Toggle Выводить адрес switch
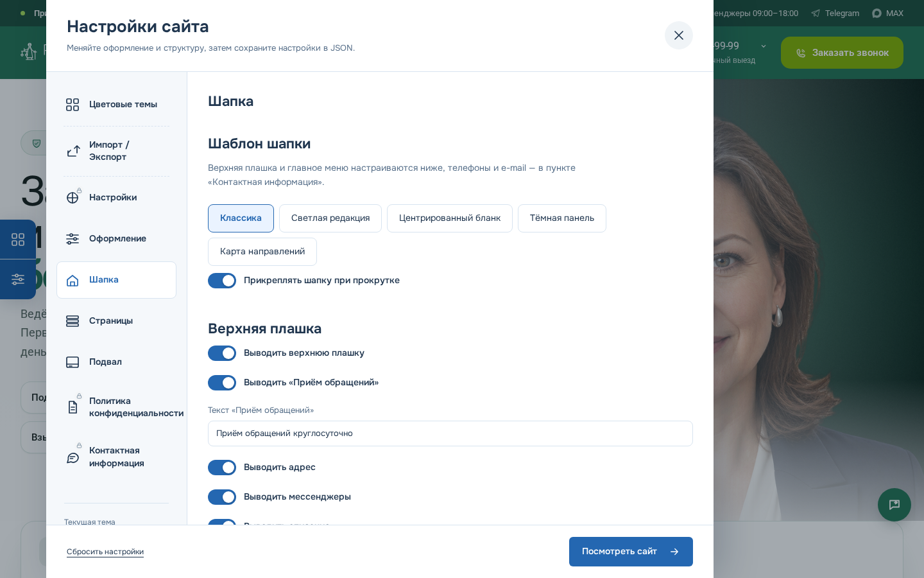This screenshot has width=924, height=578. click(222, 468)
